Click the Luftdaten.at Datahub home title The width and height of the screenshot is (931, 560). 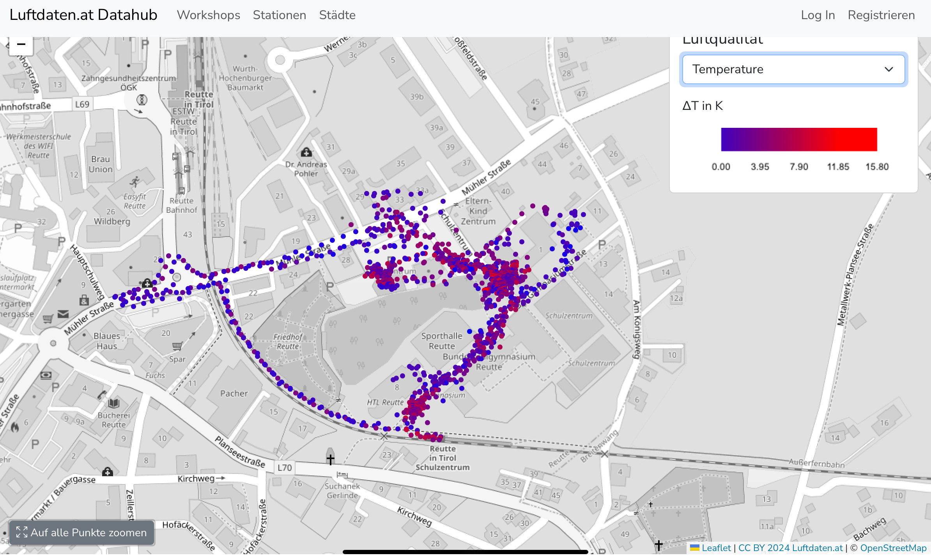83,15
